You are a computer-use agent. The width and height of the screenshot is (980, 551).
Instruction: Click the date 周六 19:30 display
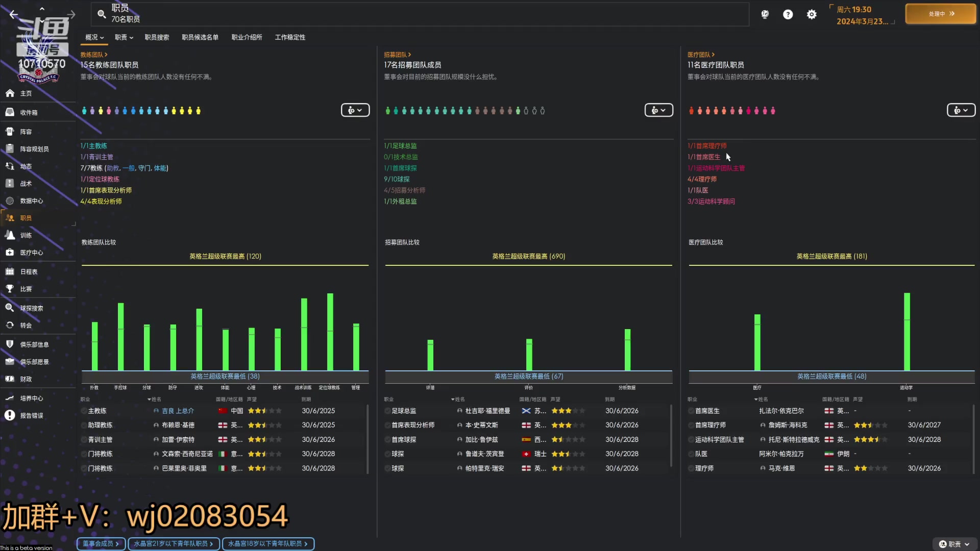[853, 10]
